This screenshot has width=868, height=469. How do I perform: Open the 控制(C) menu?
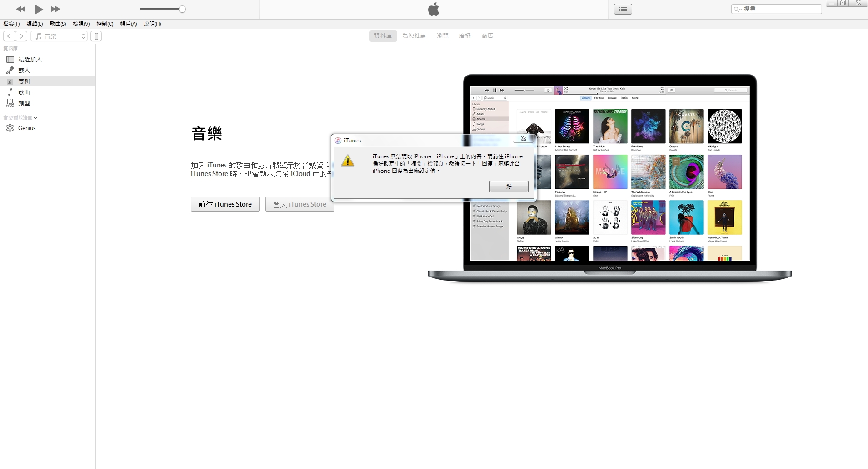pyautogui.click(x=105, y=24)
